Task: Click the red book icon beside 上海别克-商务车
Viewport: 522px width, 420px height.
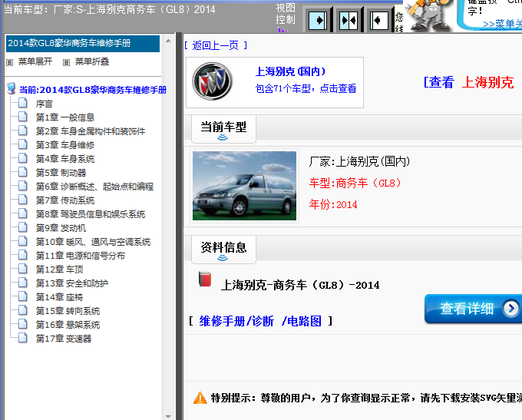Action: pos(205,279)
